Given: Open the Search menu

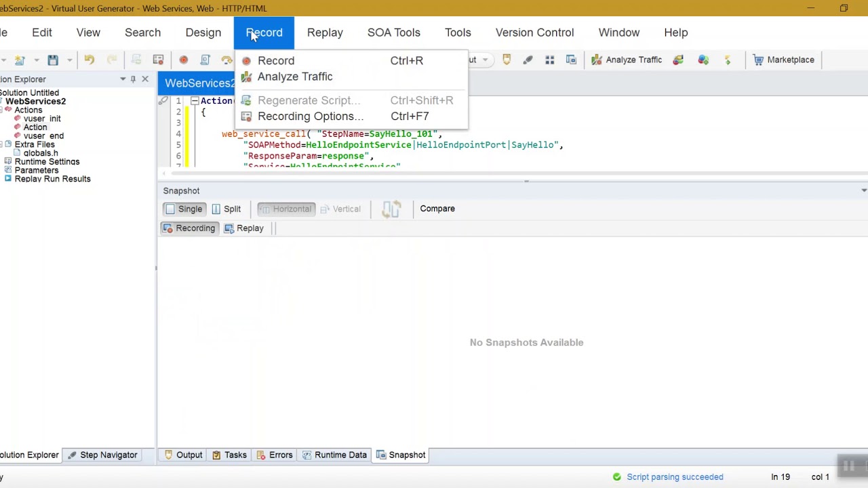Looking at the screenshot, I should 142,33.
